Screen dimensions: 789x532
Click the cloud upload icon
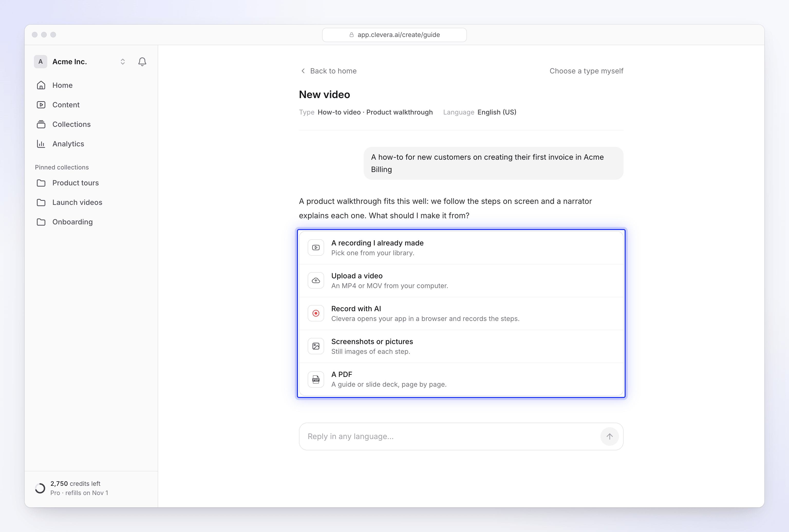[316, 281]
